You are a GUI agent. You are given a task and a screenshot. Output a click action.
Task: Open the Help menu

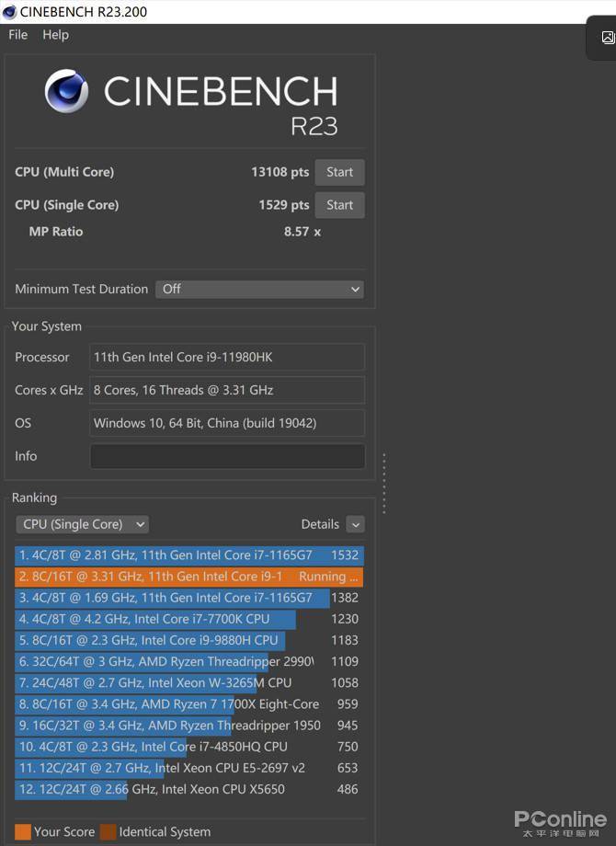tap(55, 35)
